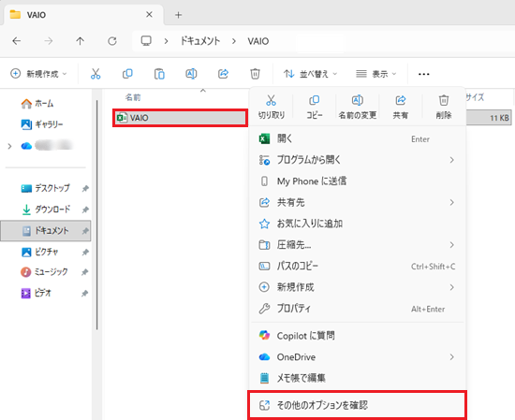Refresh the current folder view
This screenshot has height=420, width=515.
pyautogui.click(x=112, y=41)
